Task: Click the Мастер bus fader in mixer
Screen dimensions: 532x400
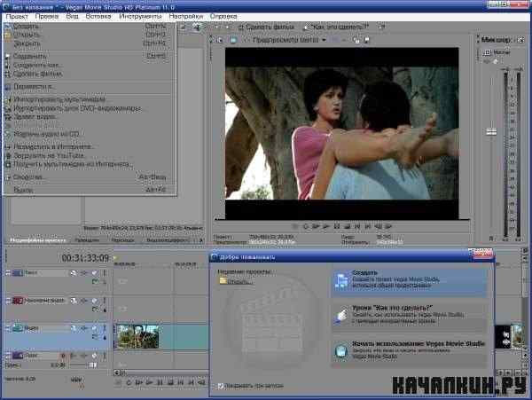Action: tap(491, 131)
